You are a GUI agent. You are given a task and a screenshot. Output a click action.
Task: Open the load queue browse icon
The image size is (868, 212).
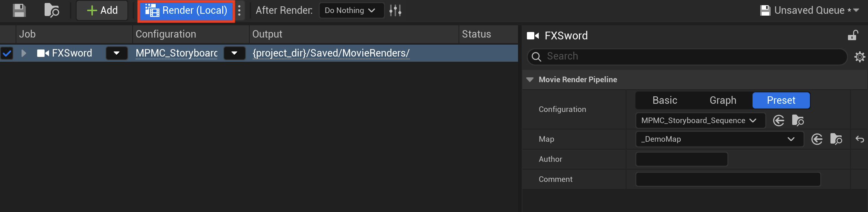click(x=52, y=10)
